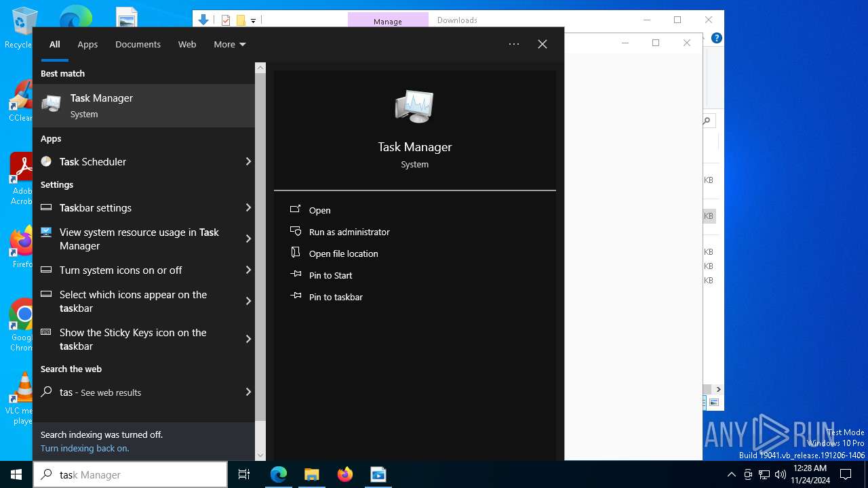This screenshot has height=488, width=868.
Task: Expand Turn system icons on or off arrow
Action: [248, 270]
